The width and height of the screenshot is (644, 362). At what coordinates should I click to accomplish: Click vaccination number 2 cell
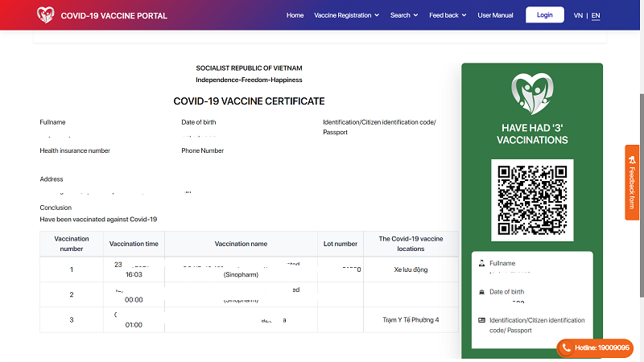coord(72,294)
